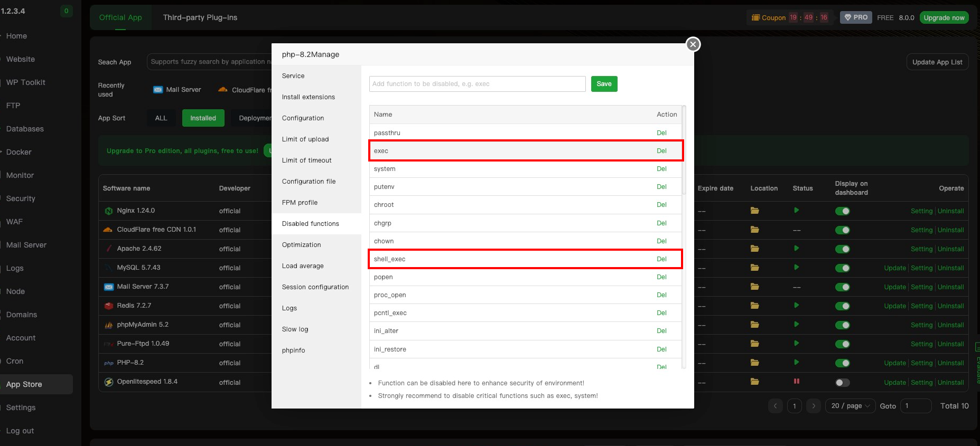
Task: Click the Coupon countdown icon
Action: [x=755, y=17]
